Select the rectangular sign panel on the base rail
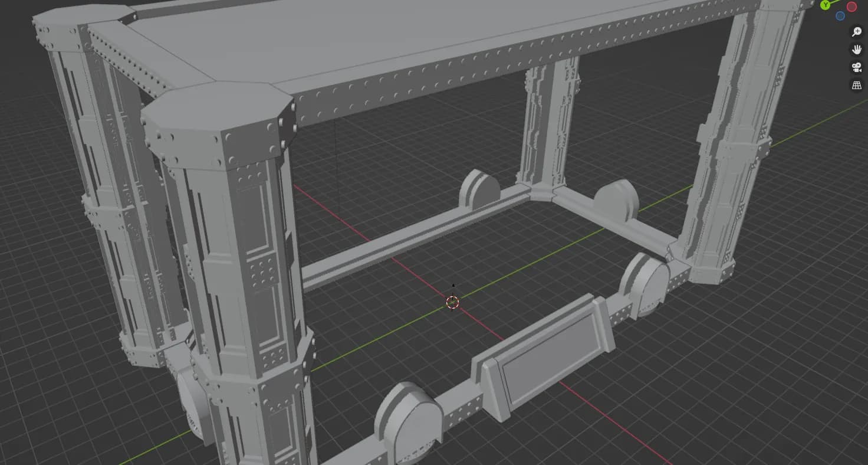868x465 pixels. (542, 357)
